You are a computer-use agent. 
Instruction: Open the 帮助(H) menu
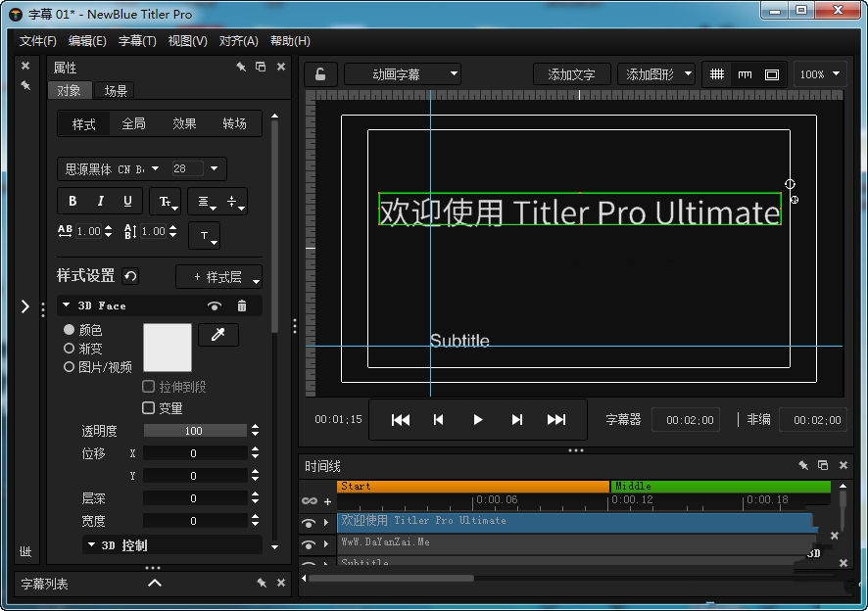[x=290, y=41]
